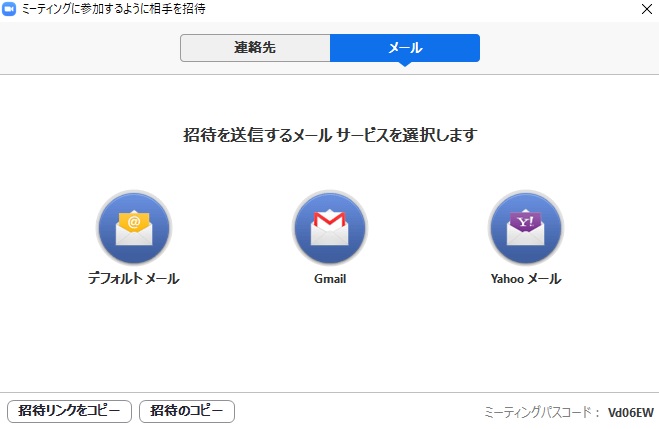Viewport: 659px width, 429px height.
Task: Switch to the 連絡先 (Contacts) tab
Action: coord(255,48)
